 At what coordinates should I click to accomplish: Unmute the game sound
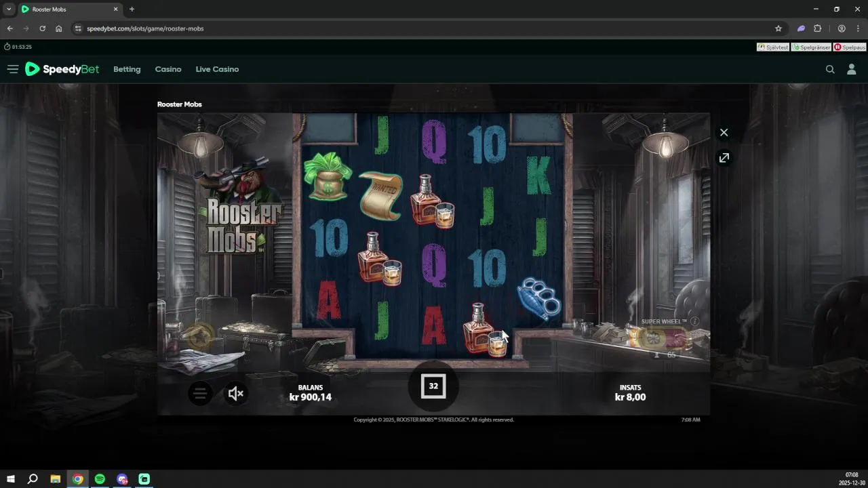point(235,393)
